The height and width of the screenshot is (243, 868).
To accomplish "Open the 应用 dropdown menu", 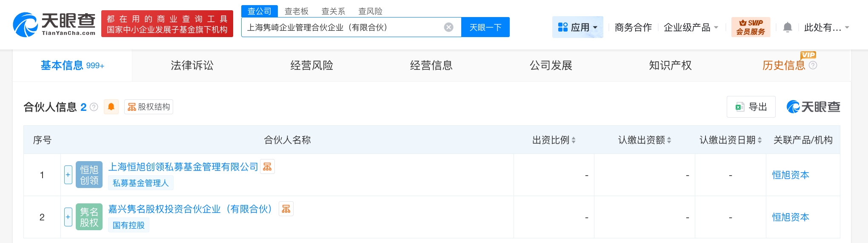I will pyautogui.click(x=577, y=27).
